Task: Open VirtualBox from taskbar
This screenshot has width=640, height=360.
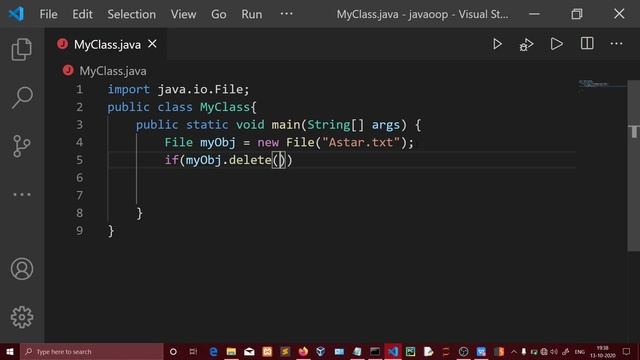Action: click(321, 351)
